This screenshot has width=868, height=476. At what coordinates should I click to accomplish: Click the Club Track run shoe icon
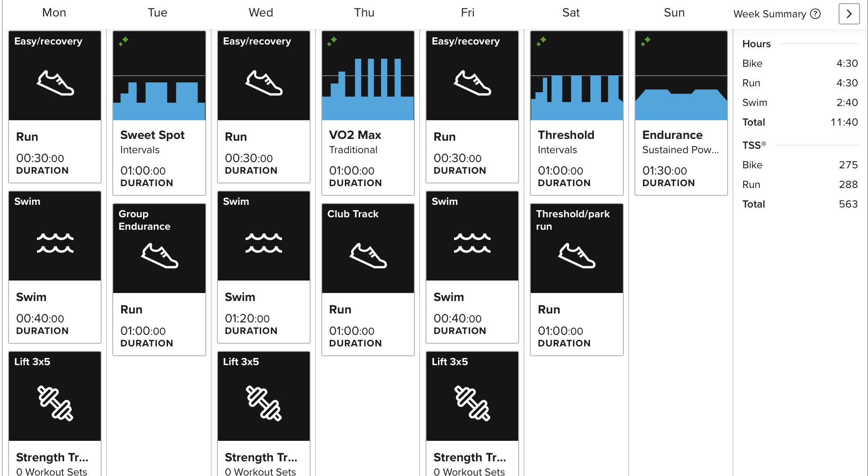[368, 256]
